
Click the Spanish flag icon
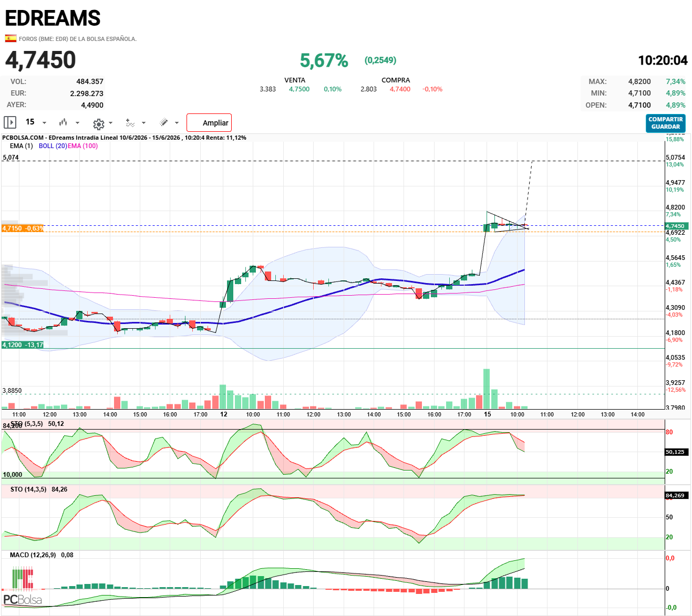[11, 38]
